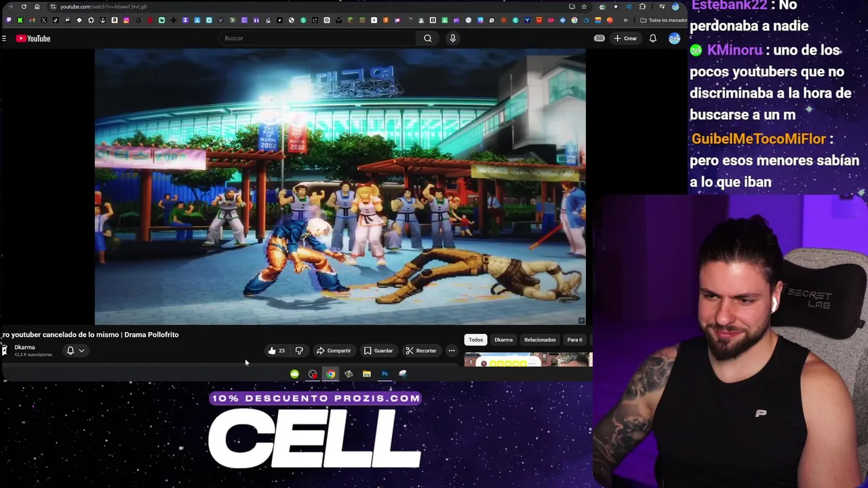Open the Gmail bookmark icon

pos(32,20)
